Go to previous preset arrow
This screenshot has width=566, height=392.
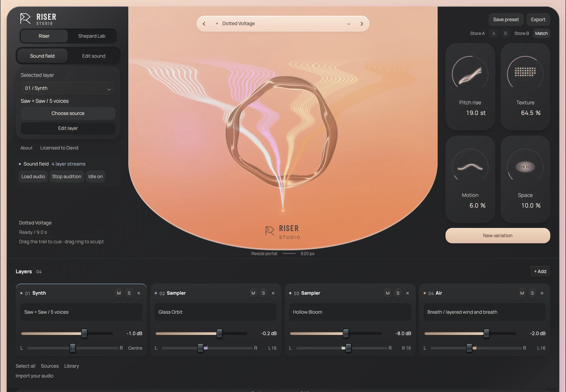204,24
